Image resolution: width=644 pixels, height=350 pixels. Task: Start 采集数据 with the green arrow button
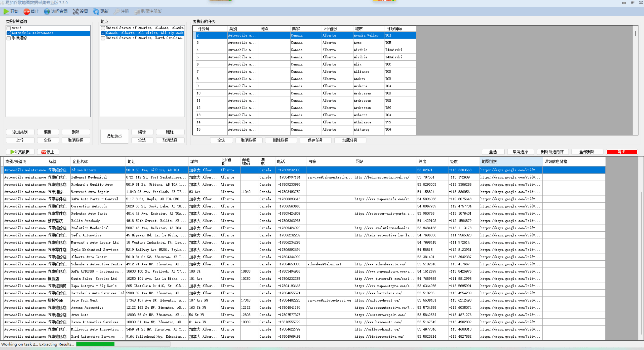[x=20, y=152]
